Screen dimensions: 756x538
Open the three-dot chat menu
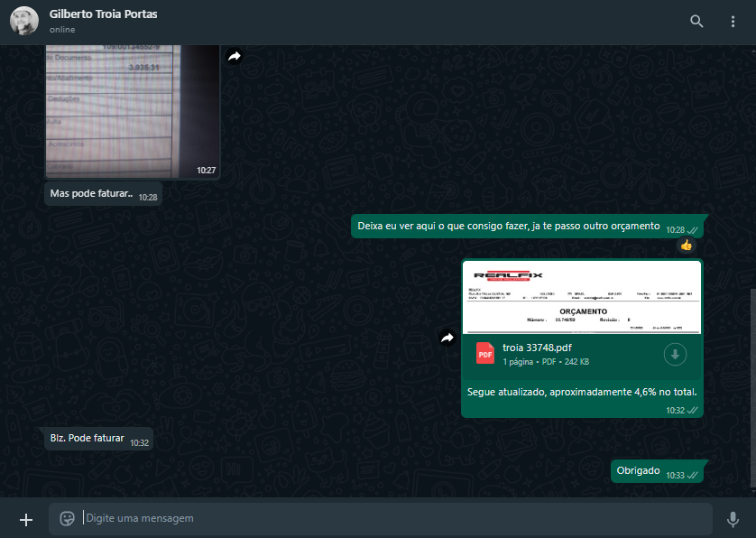tap(733, 22)
